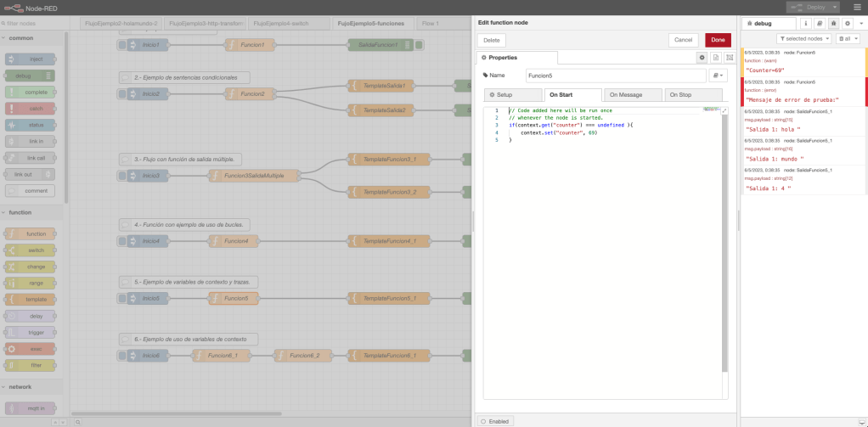
Task: Switch to the On Stop tab
Action: [694, 95]
